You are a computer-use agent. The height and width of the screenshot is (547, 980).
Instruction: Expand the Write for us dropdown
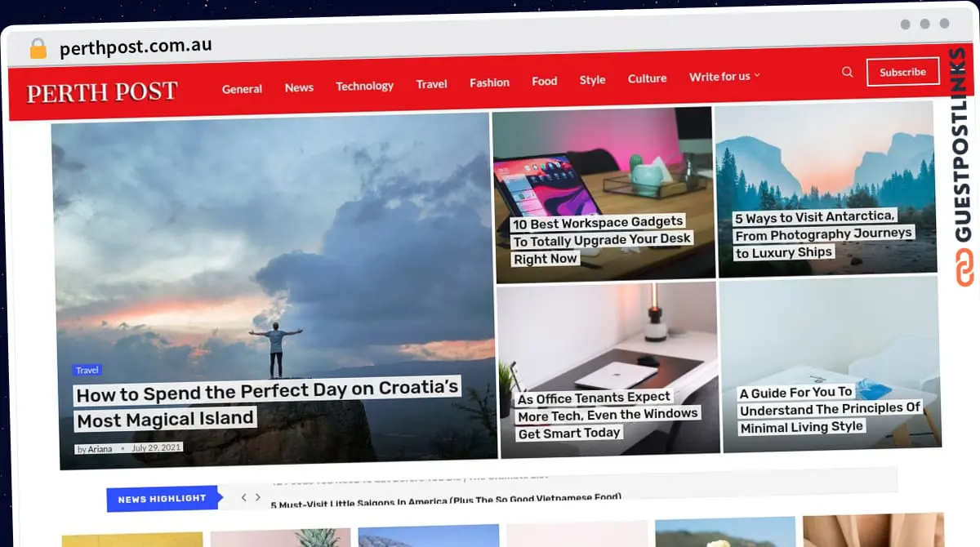pyautogui.click(x=724, y=77)
